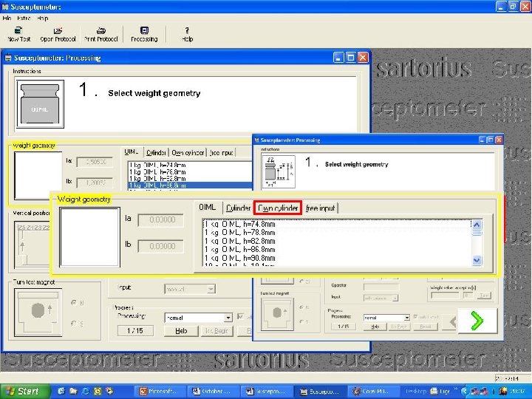
Task: Click the OIML weight picture in large window
Action: coord(40,104)
